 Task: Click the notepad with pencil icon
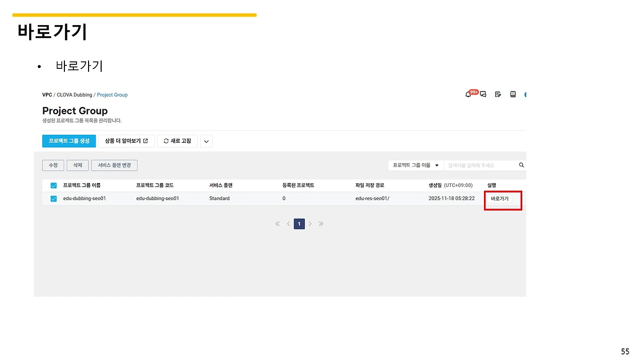[498, 95]
